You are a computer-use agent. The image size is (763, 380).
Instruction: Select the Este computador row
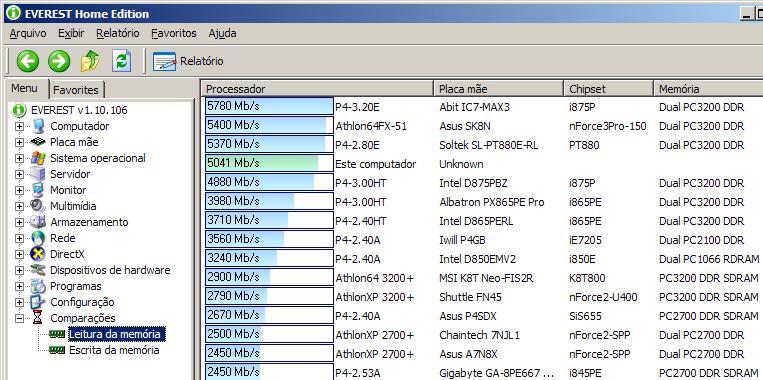(x=376, y=164)
